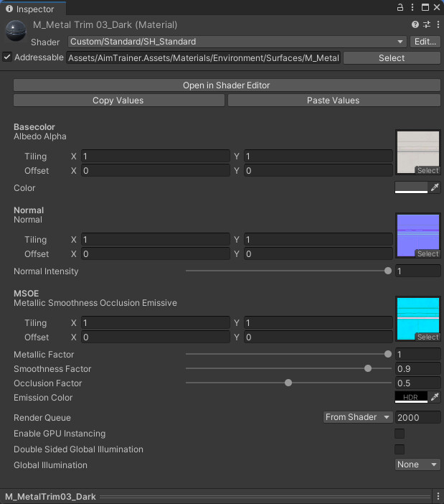The width and height of the screenshot is (444, 504).
Task: Click Basecolor Offset Y field
Action: tap(318, 171)
